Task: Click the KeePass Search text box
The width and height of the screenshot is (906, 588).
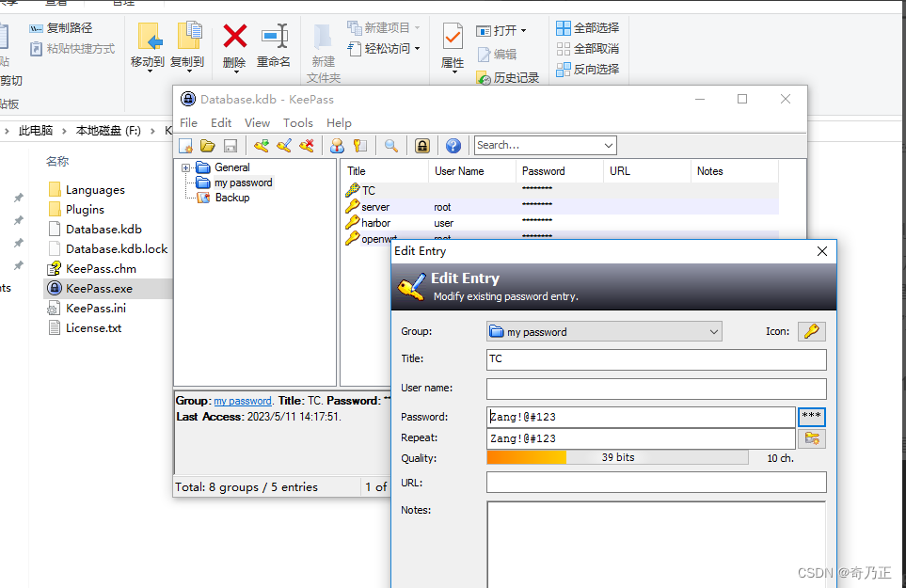Action: tap(538, 146)
